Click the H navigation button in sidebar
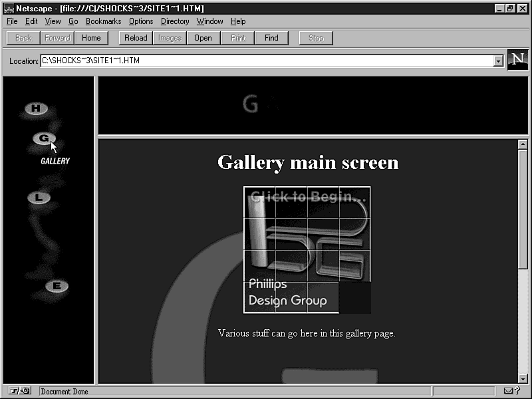Image resolution: width=532 pixels, height=399 pixels. pos(36,108)
